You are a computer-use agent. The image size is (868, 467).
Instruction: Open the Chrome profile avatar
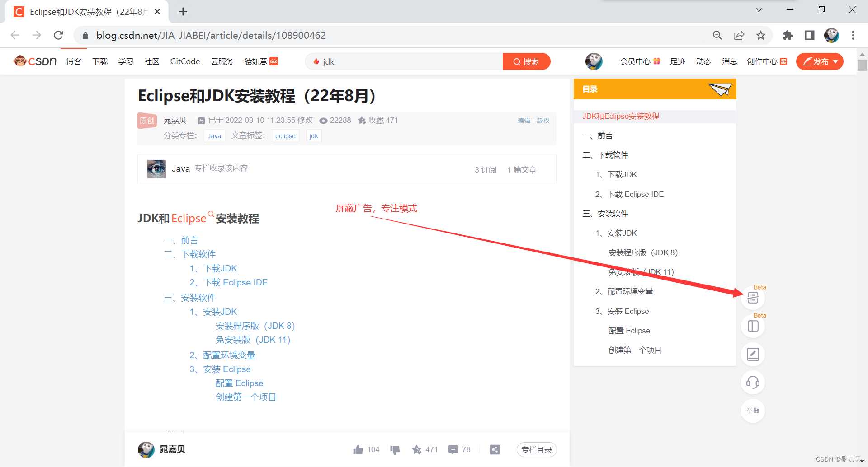831,35
